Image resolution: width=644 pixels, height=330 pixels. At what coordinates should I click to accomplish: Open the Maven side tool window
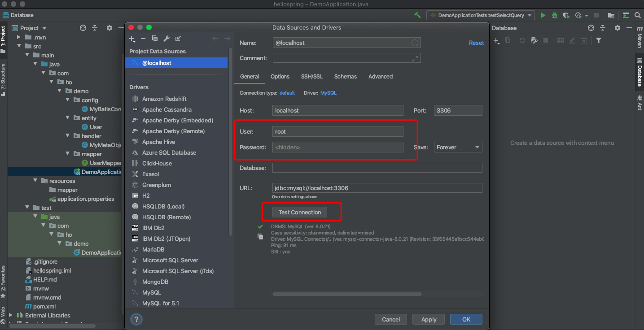(x=640, y=38)
